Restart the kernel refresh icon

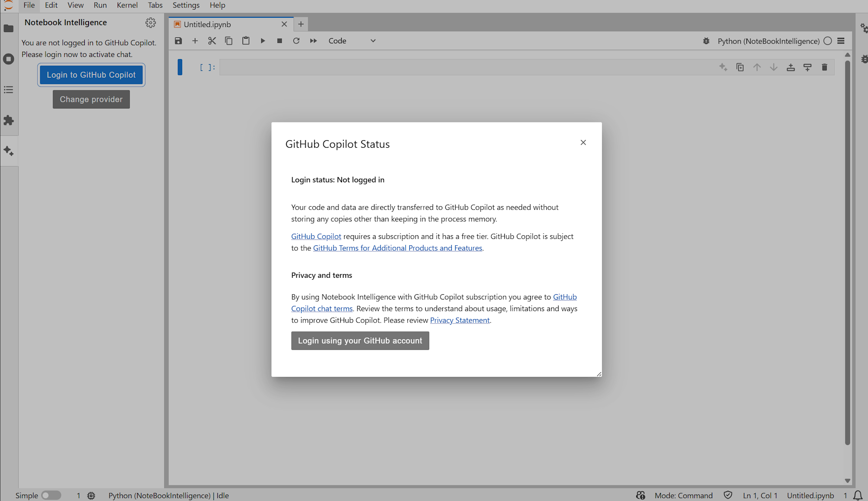296,41
